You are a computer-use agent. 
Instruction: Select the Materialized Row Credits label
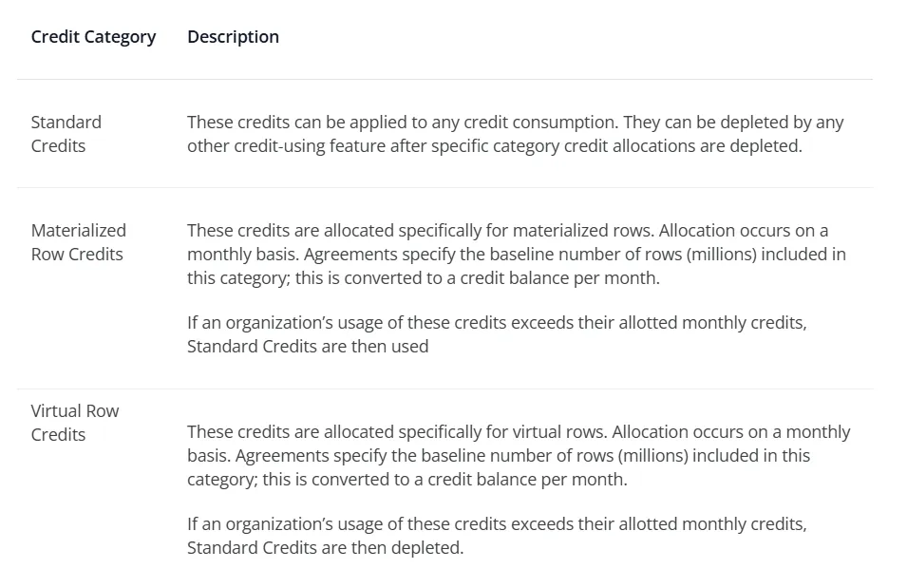(78, 242)
